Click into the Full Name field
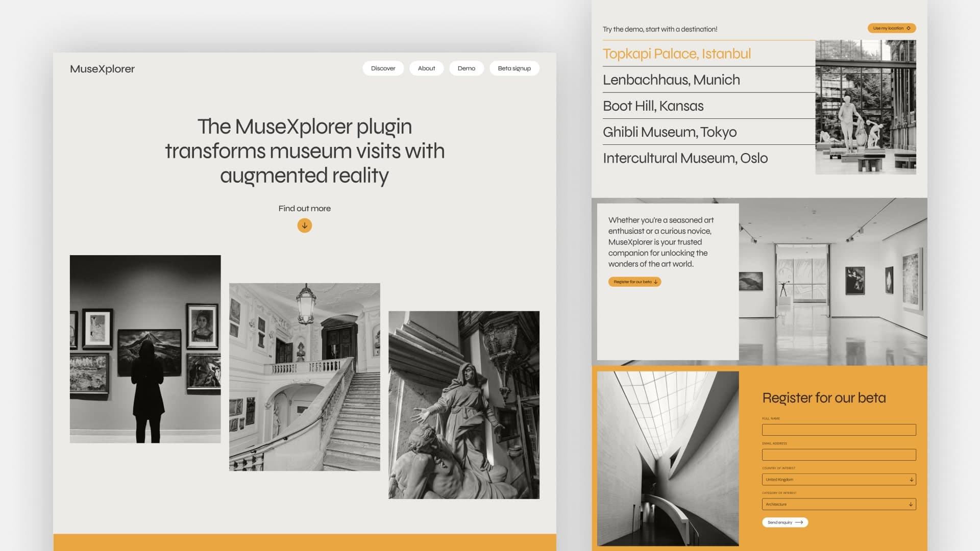 pos(839,430)
